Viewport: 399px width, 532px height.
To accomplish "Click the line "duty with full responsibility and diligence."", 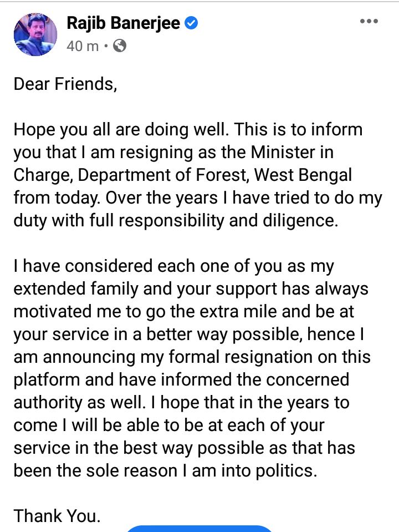I will click(176, 221).
